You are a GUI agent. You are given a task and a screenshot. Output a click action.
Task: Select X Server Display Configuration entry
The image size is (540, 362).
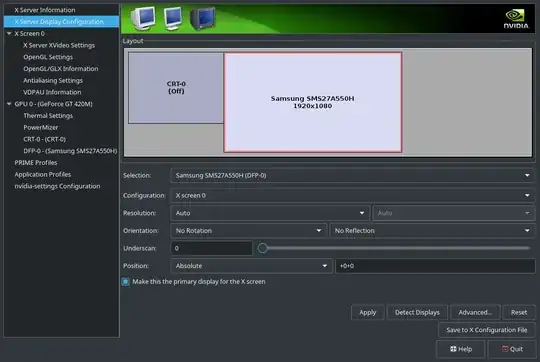(61, 21)
